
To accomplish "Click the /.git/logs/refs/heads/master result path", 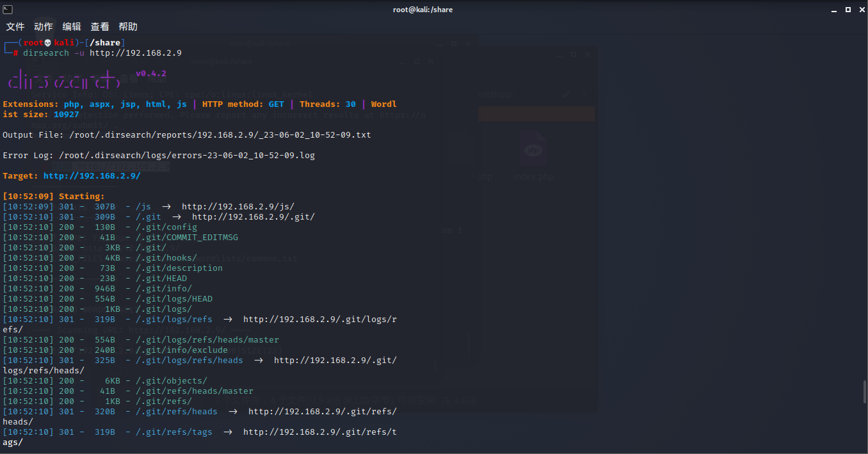I will pos(207,340).
